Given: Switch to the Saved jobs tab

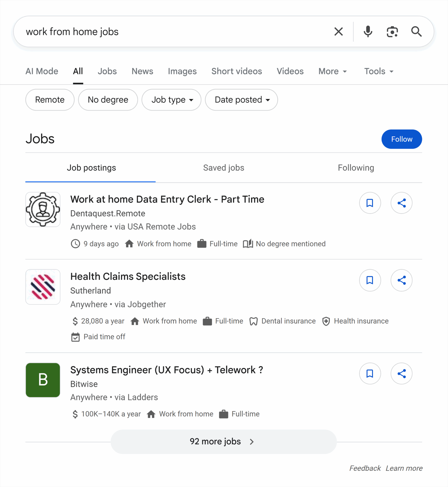Looking at the screenshot, I should [224, 168].
